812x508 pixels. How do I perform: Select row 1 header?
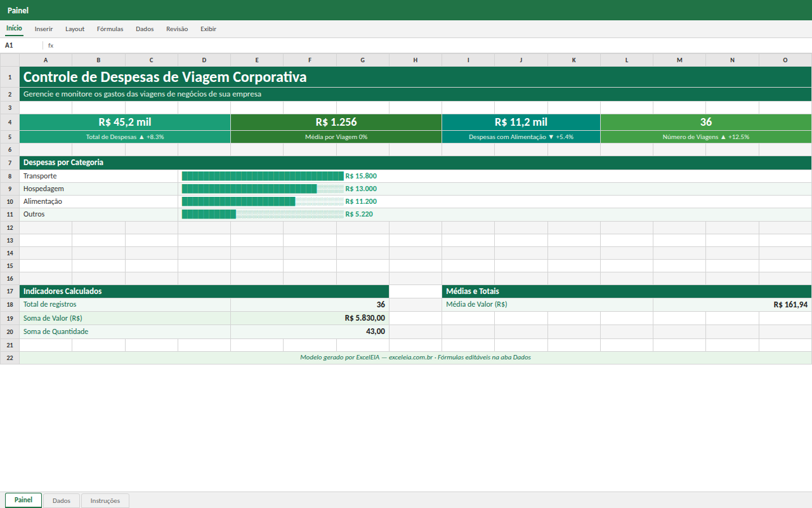(x=10, y=77)
